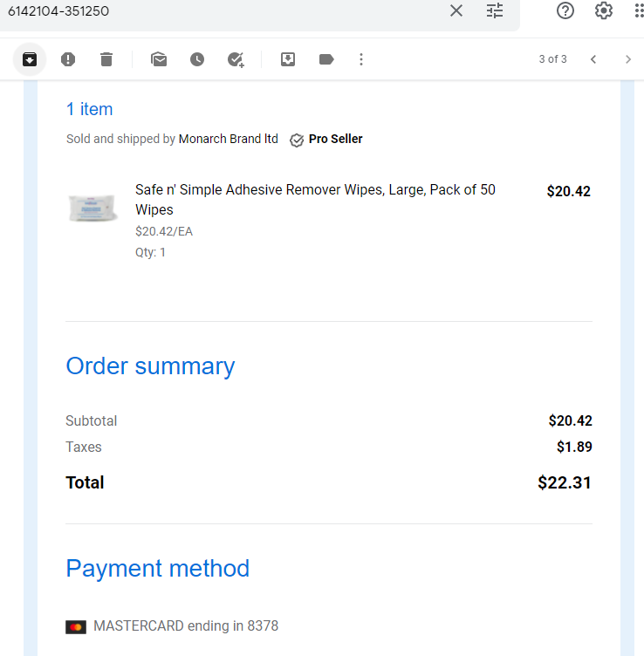Image resolution: width=644 pixels, height=656 pixels.
Task: Open the Google apps grid
Action: click(x=639, y=10)
